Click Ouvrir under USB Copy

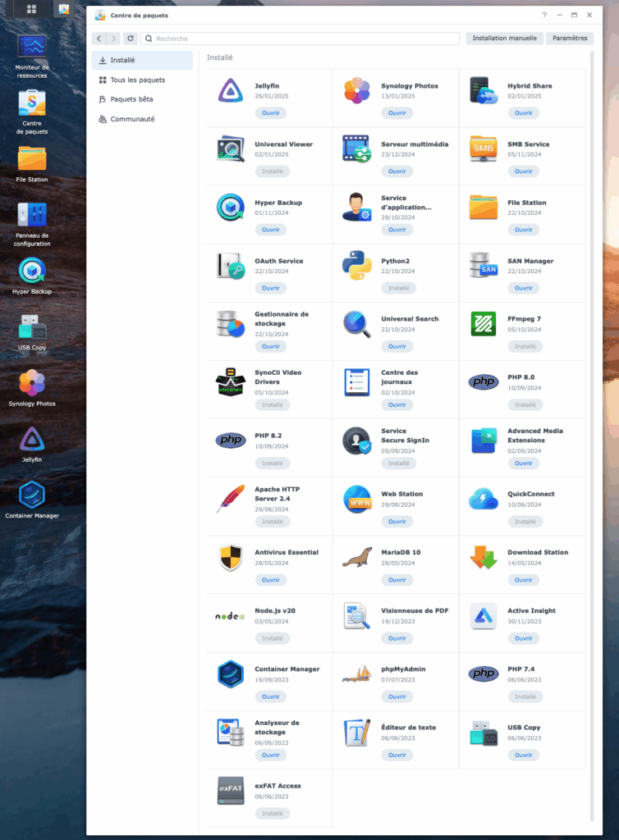(x=524, y=756)
